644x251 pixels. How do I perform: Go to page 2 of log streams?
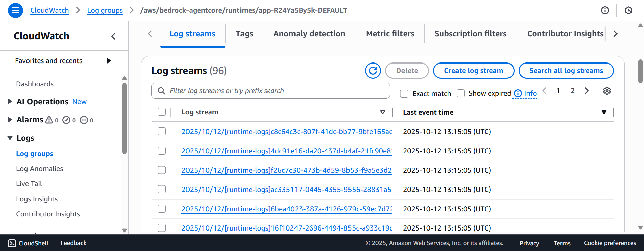coord(573,91)
